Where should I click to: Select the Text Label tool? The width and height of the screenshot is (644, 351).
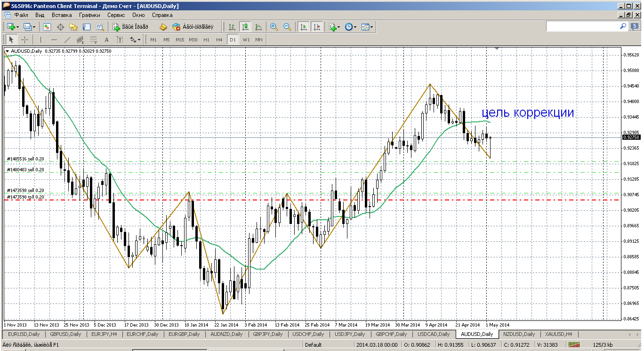point(120,40)
